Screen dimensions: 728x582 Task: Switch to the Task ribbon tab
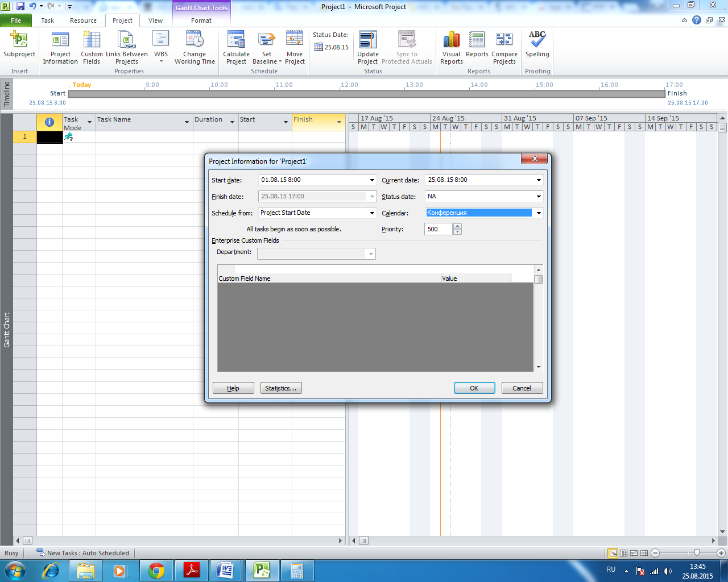click(x=48, y=20)
